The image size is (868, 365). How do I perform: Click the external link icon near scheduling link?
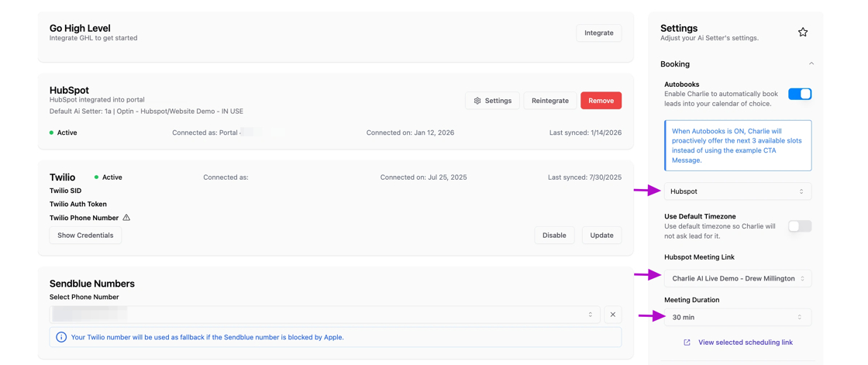click(687, 343)
